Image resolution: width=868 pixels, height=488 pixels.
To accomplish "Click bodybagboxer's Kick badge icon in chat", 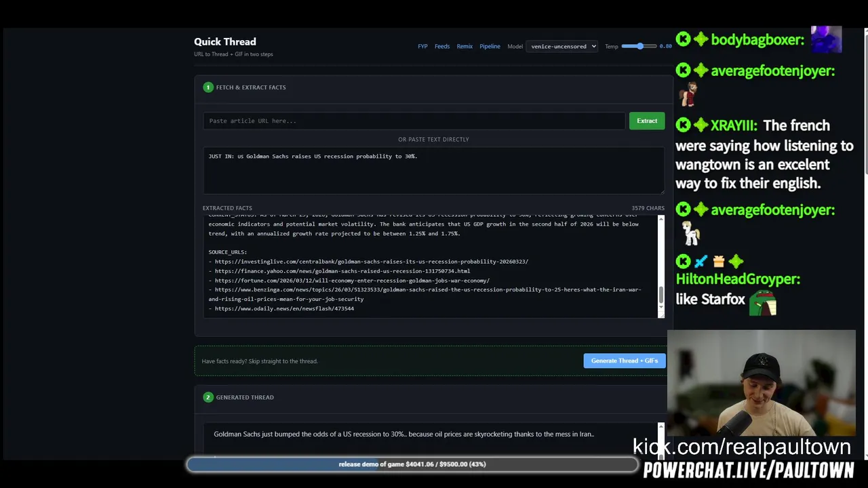I will point(683,39).
